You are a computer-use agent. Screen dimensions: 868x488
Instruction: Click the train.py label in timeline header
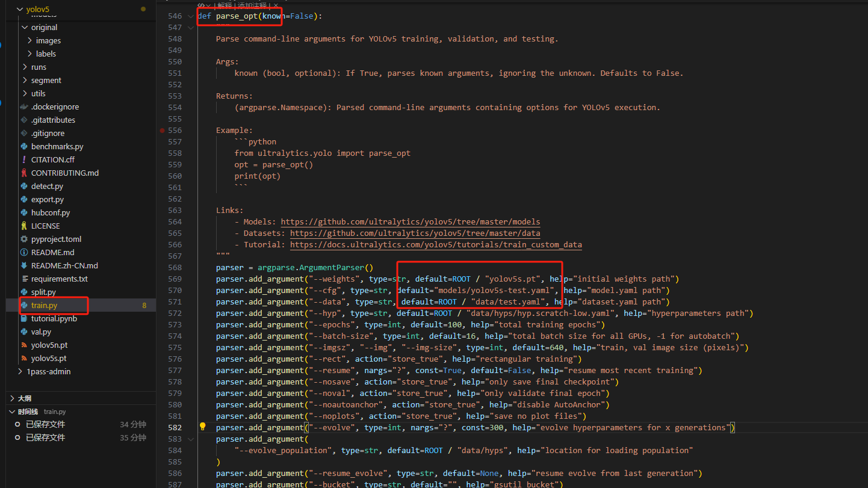[x=55, y=412]
